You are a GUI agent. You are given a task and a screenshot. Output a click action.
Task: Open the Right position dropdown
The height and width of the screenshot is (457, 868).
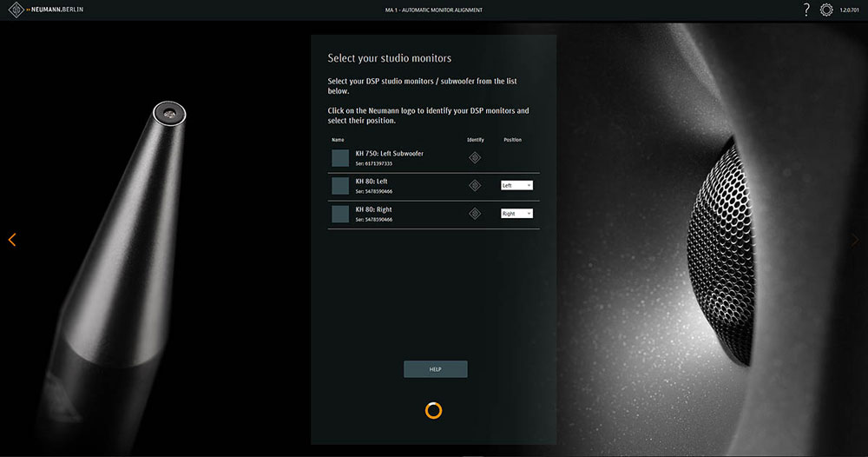(x=516, y=213)
